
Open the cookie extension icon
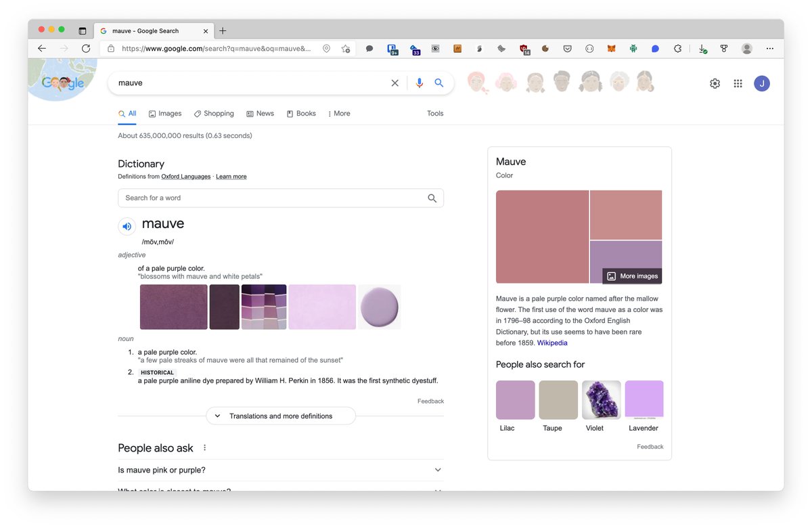(x=545, y=49)
